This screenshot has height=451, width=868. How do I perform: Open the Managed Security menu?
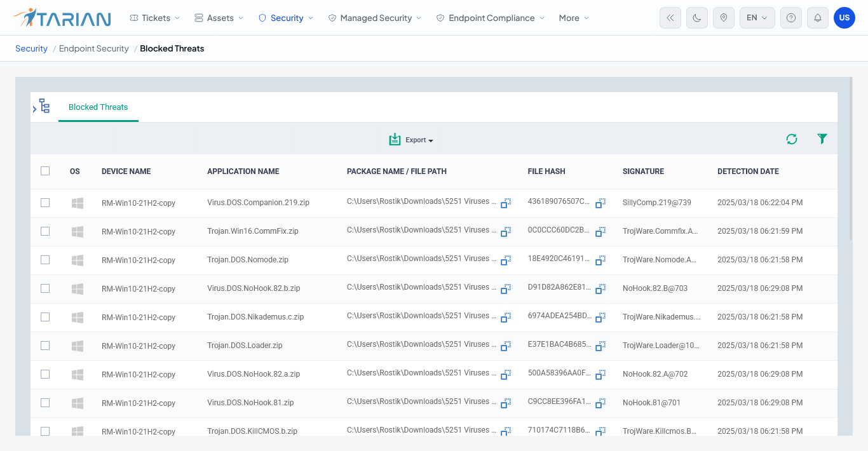pos(375,18)
